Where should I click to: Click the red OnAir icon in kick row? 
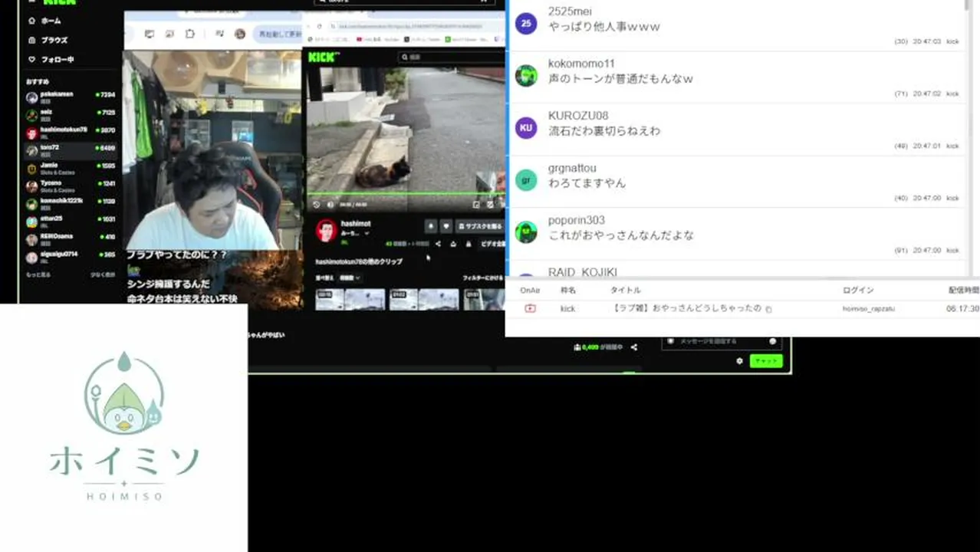click(530, 308)
